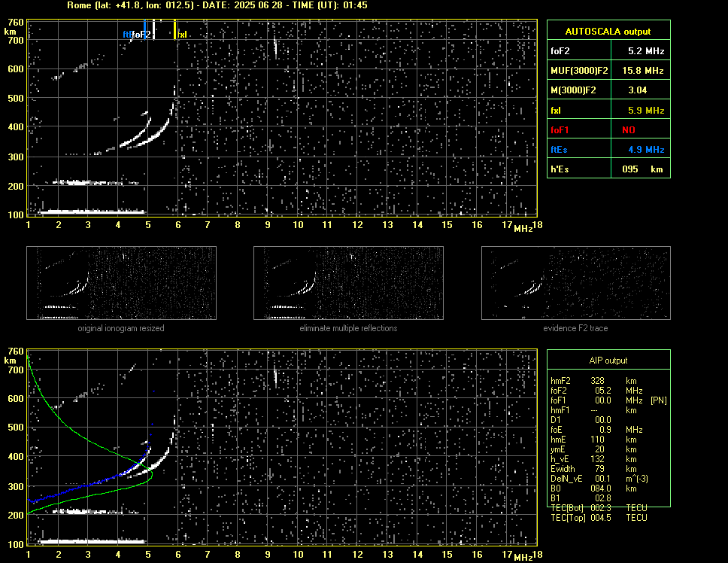Viewport: 728px width, 563px height.
Task: Click the 'MUF(3000)F2' row label
Action: [x=579, y=71]
